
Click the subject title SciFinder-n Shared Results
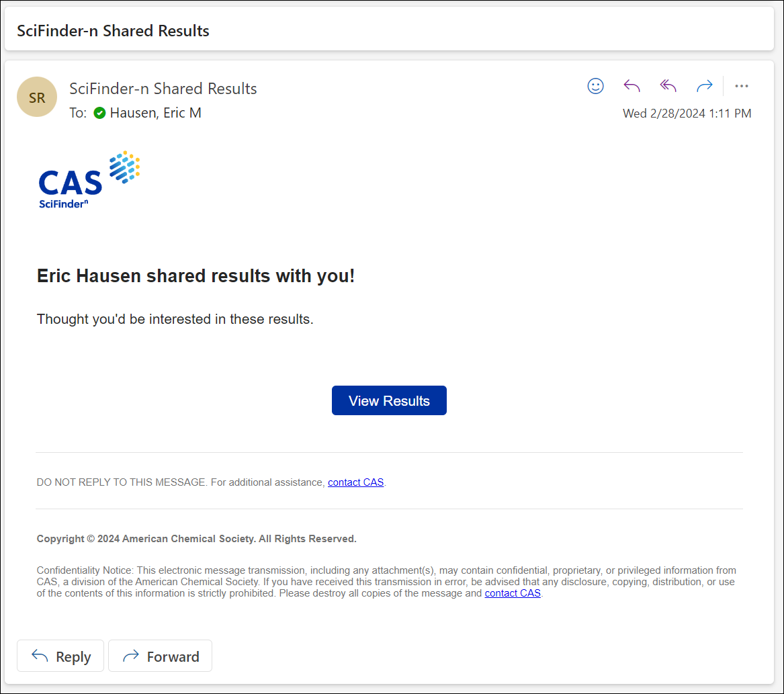[x=113, y=30]
